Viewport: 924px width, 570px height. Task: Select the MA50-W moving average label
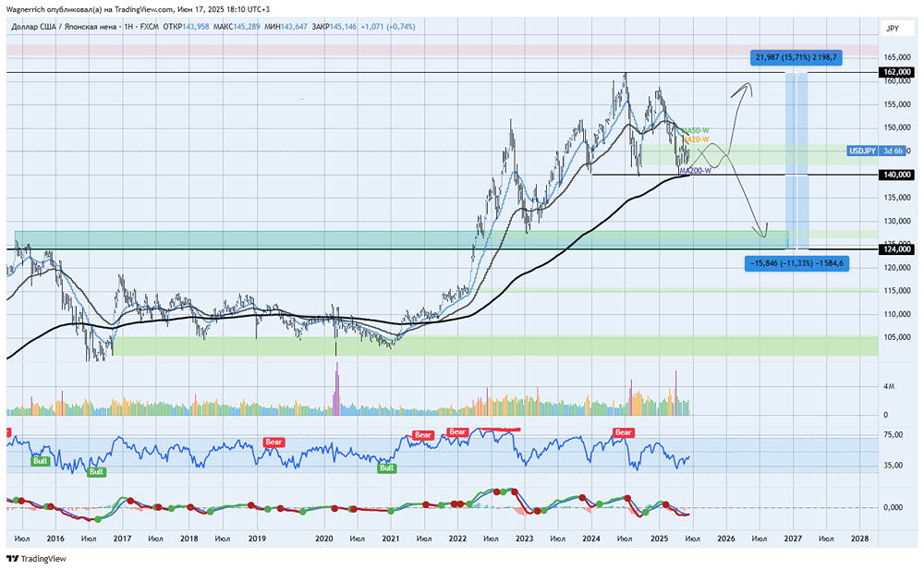[697, 130]
